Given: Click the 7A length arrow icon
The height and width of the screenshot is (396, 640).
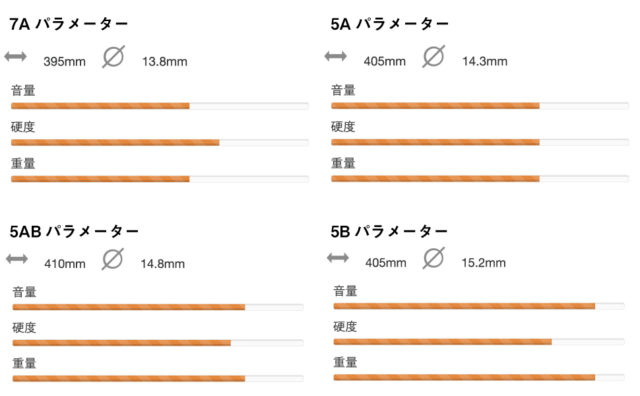Looking at the screenshot, I should (x=16, y=56).
